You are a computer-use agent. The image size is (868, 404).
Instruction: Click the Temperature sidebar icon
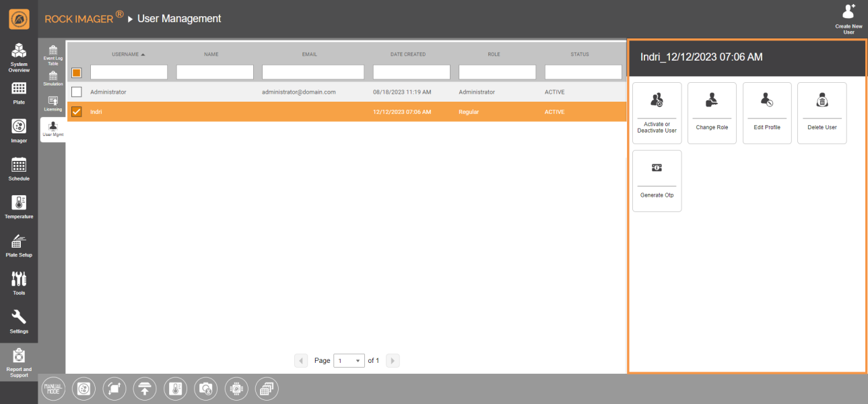click(18, 205)
